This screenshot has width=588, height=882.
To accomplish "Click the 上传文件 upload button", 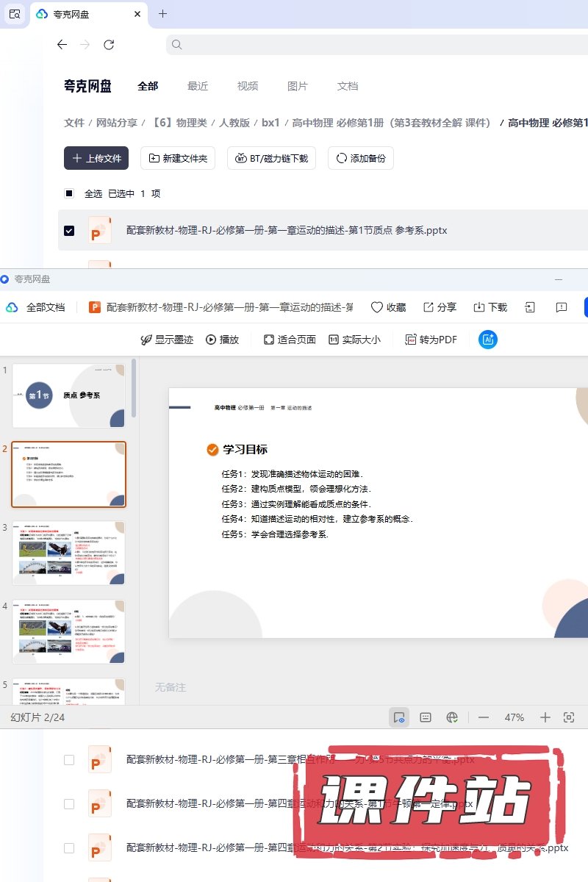I will point(96,158).
